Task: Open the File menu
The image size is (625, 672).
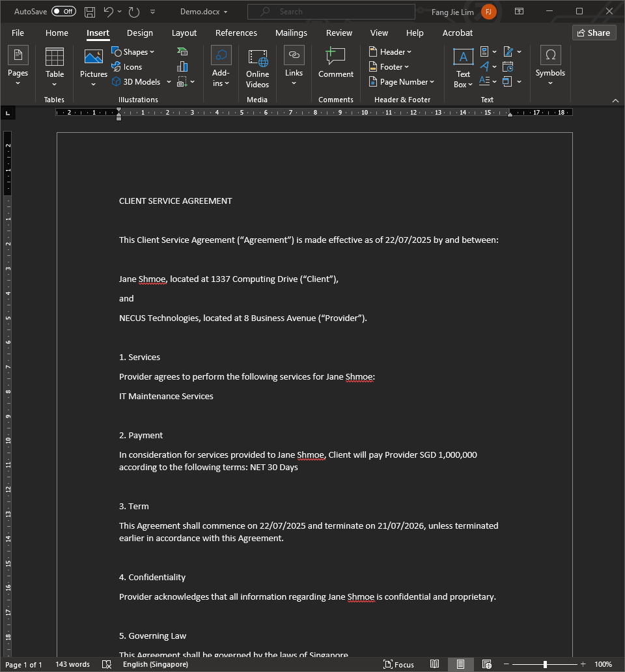Action: pos(18,33)
